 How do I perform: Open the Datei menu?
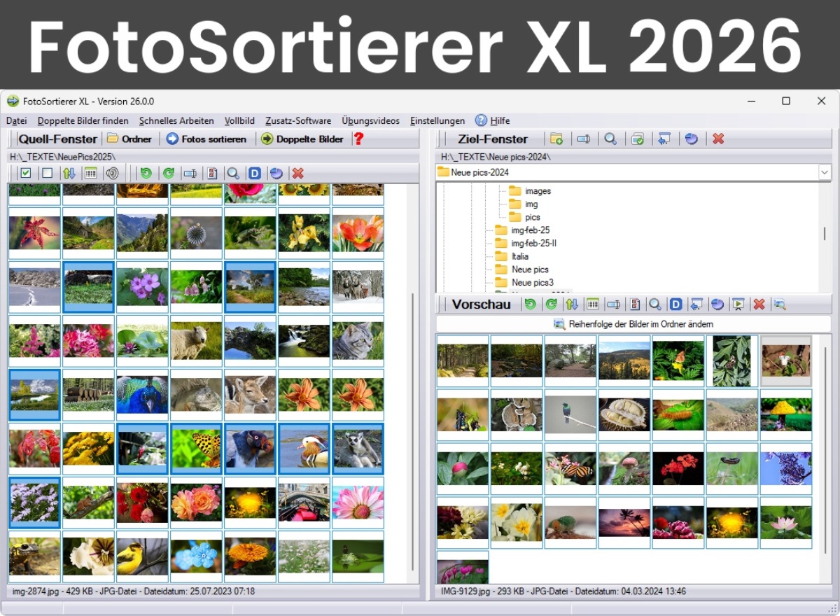16,120
